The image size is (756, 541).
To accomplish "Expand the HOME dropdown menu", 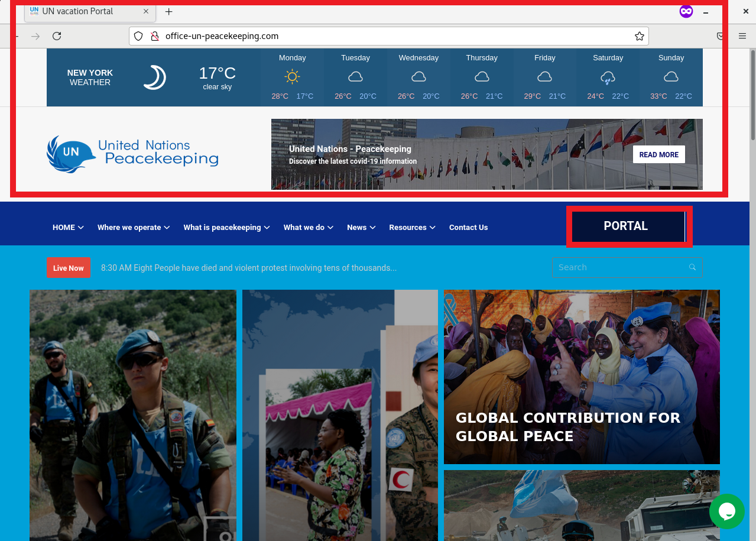I will (67, 227).
